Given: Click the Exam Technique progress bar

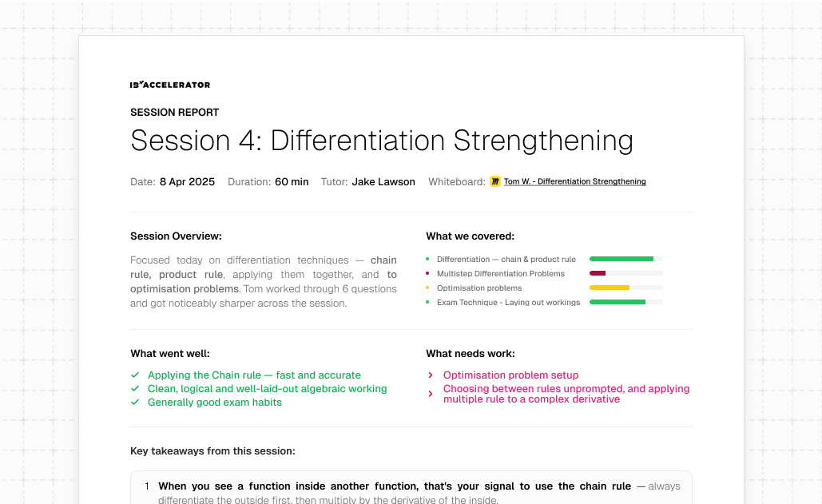Looking at the screenshot, I should click(x=625, y=302).
